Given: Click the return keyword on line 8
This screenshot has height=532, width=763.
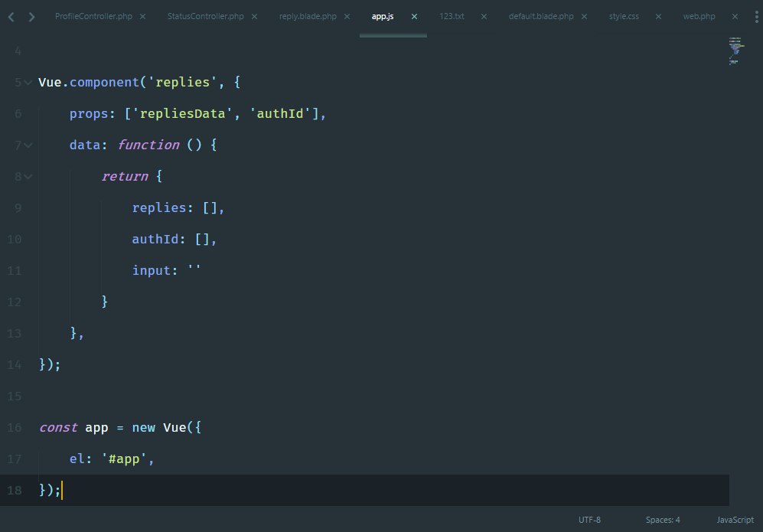Looking at the screenshot, I should click(x=125, y=176).
